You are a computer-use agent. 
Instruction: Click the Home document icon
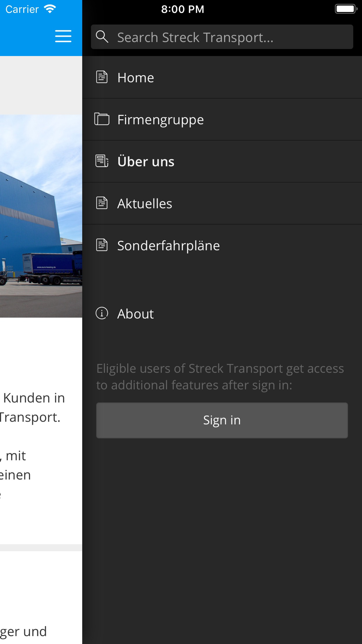point(102,77)
